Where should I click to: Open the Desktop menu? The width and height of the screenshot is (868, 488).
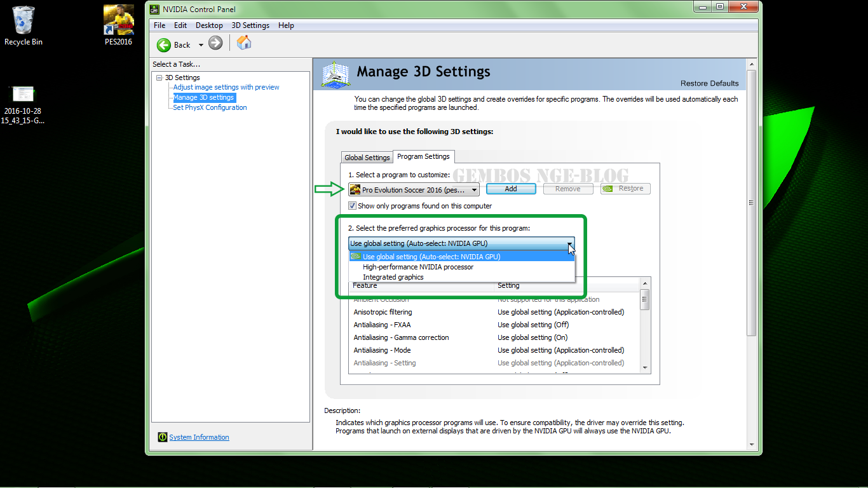point(209,25)
